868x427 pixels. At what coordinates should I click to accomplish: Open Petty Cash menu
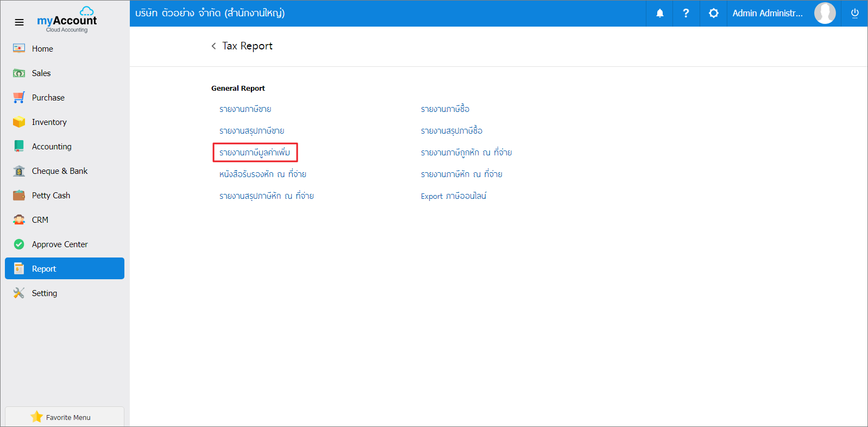click(x=65, y=195)
